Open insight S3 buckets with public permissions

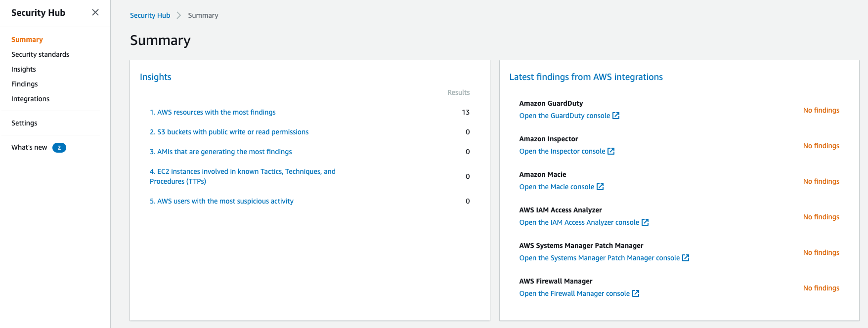pyautogui.click(x=229, y=132)
